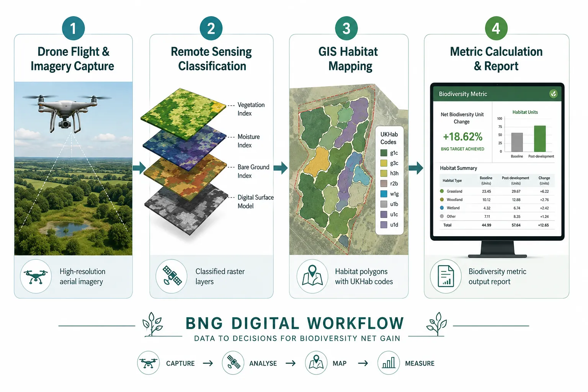Click the BNG TARGET ACHIEVED text
Image resolution: width=588 pixels, height=392 pixels.
462,149
